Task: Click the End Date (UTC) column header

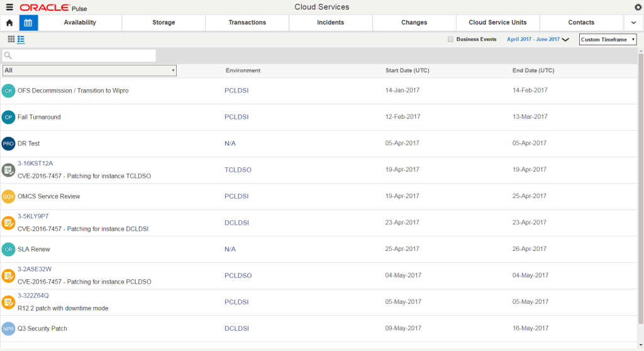Action: (x=533, y=70)
